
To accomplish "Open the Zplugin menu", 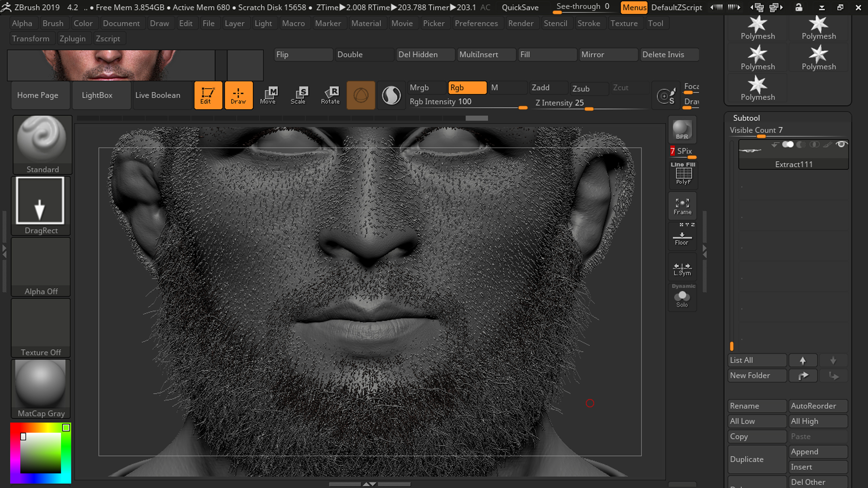I will point(72,39).
